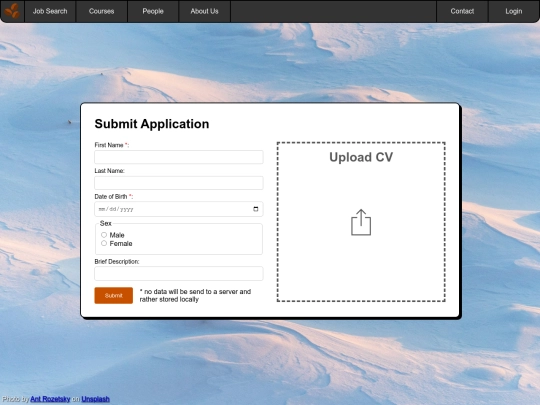Click the Sex fieldset legend

coord(105,224)
